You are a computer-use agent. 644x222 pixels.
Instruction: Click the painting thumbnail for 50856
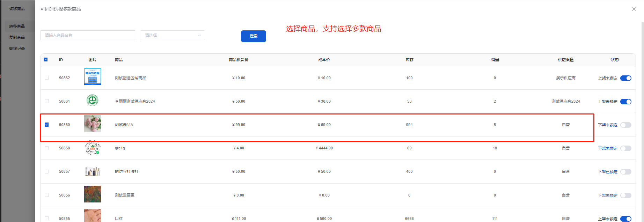pos(93,194)
